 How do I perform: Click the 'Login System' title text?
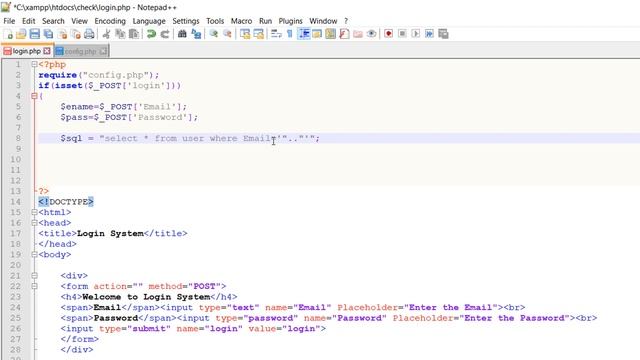click(x=110, y=233)
